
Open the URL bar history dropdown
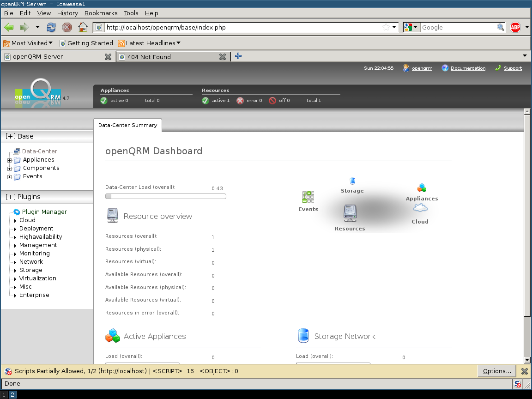click(x=394, y=27)
